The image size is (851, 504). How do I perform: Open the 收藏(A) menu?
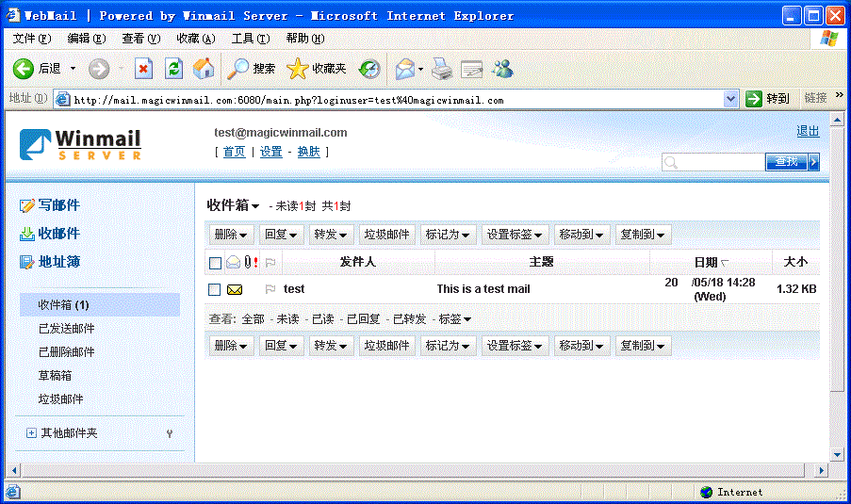pos(196,39)
